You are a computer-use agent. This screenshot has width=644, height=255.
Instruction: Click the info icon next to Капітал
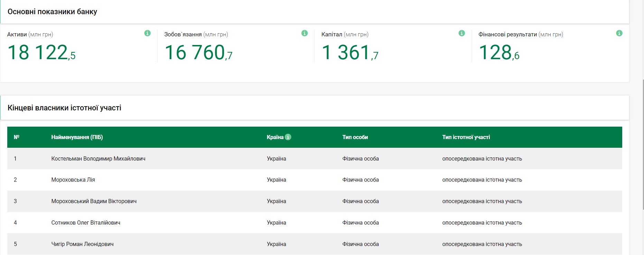[461, 33]
